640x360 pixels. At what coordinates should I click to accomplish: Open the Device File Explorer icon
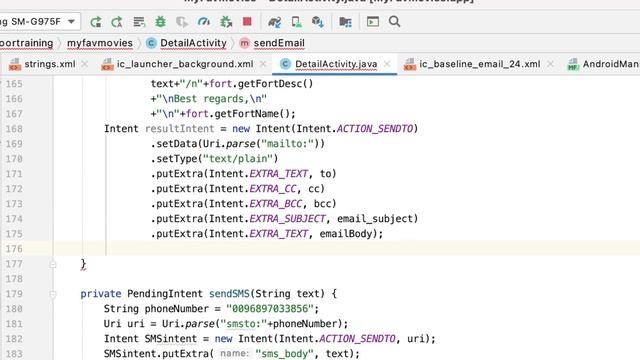373,22
